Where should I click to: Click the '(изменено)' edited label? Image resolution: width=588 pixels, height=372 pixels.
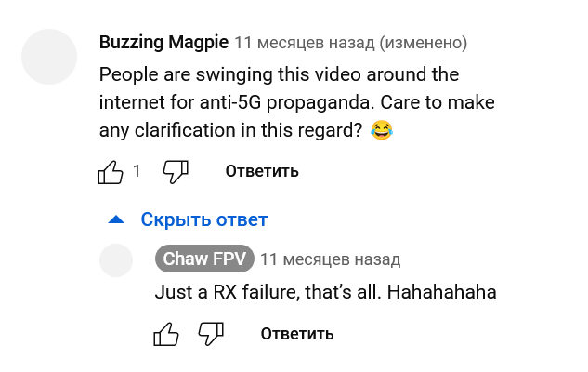tap(424, 43)
